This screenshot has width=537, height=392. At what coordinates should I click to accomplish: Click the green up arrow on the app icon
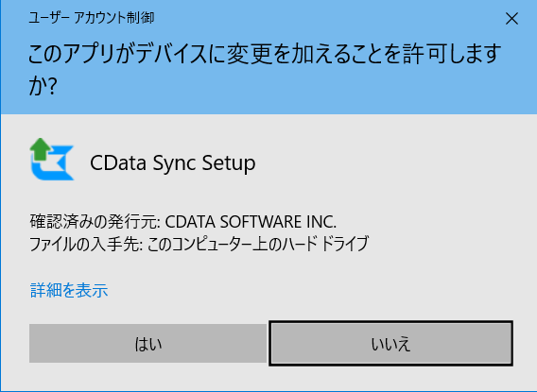pyautogui.click(x=41, y=149)
